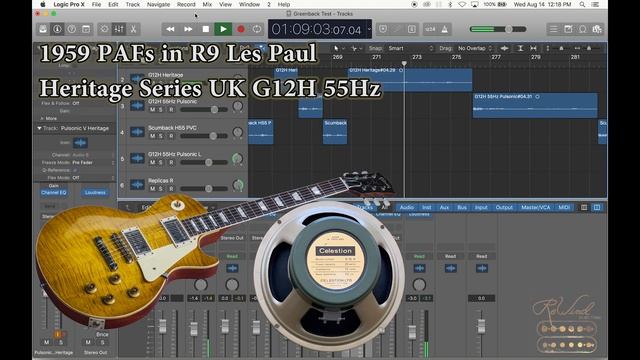Viewport: 640px width, 360px height.
Task: Click the Loudness plugin button in inspector
Action: [x=95, y=193]
